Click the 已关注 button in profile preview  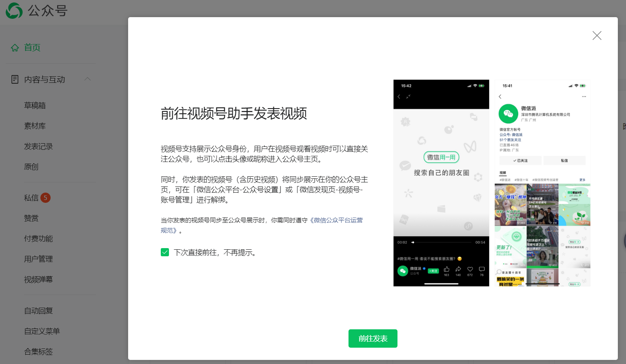pyautogui.click(x=520, y=160)
